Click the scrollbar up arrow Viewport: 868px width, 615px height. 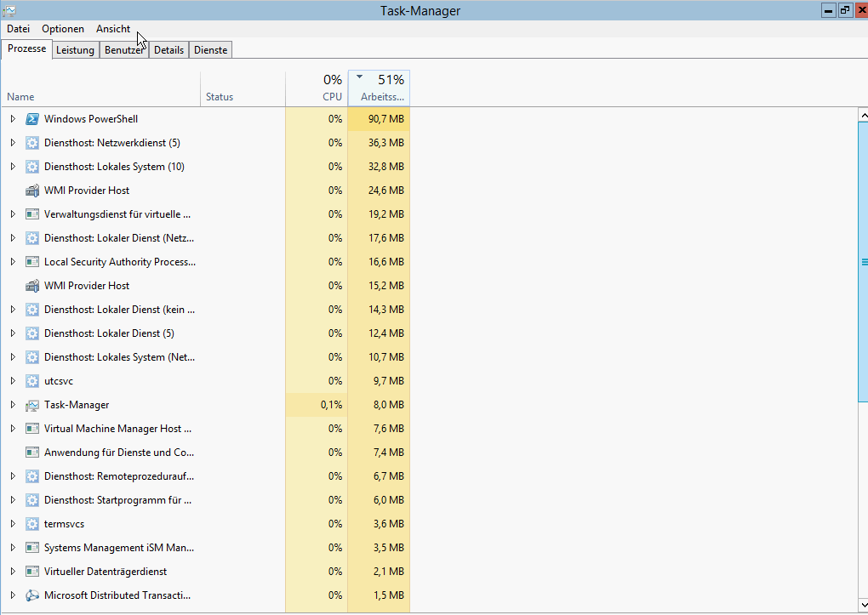coord(863,115)
